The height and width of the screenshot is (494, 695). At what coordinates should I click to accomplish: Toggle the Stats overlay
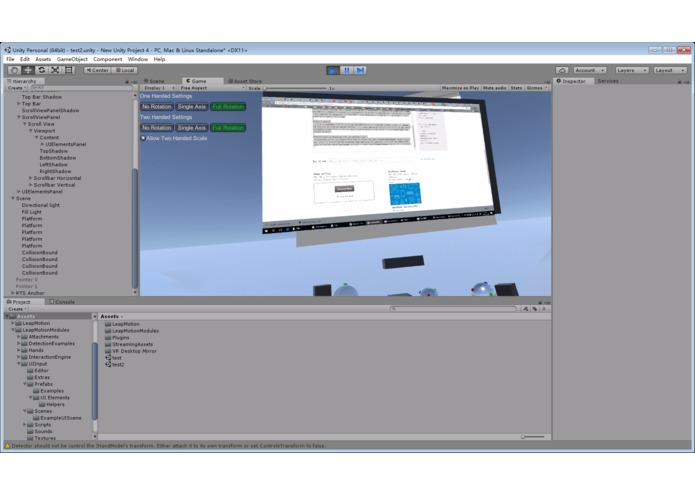(x=516, y=88)
